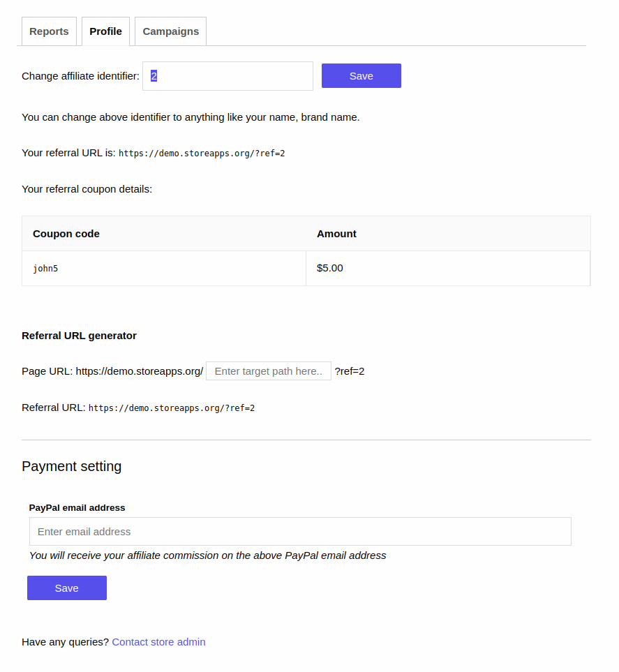Open the Contact store admin link

(x=158, y=642)
